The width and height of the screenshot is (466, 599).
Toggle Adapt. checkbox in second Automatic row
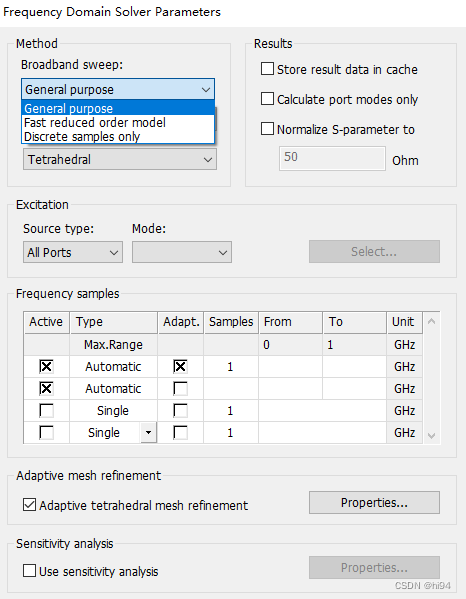(x=180, y=389)
